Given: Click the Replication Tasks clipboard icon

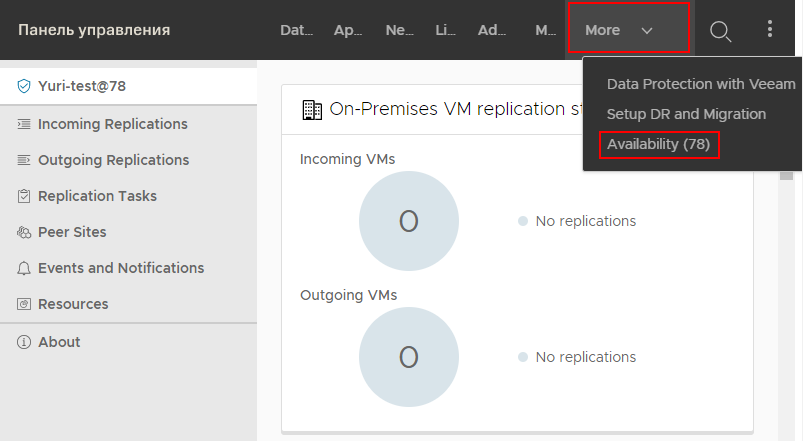Looking at the screenshot, I should coord(24,197).
